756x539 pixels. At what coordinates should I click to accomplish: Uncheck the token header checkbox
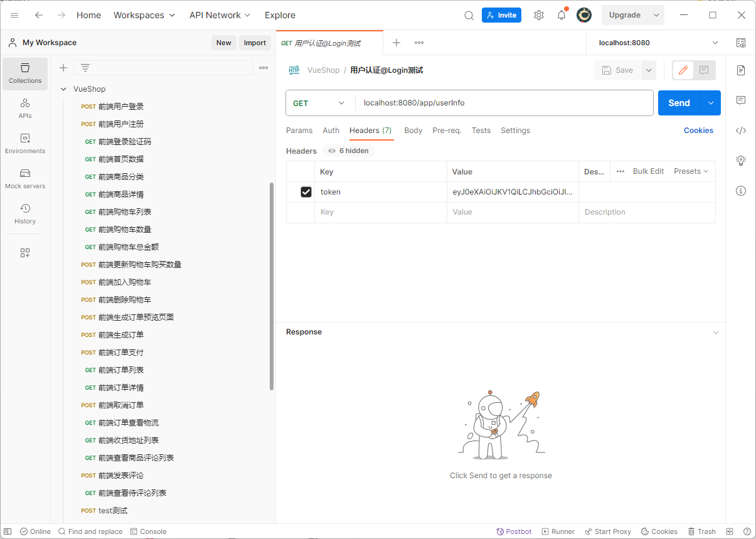click(306, 191)
